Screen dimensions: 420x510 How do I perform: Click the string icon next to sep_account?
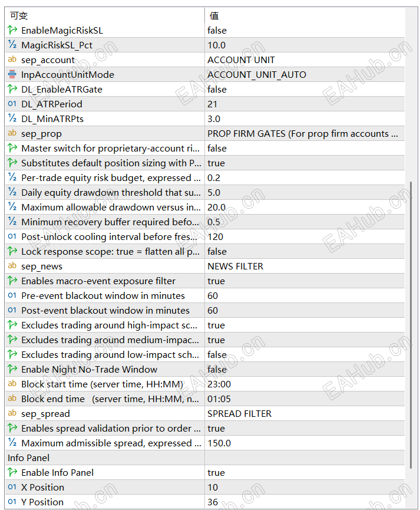pos(12,60)
